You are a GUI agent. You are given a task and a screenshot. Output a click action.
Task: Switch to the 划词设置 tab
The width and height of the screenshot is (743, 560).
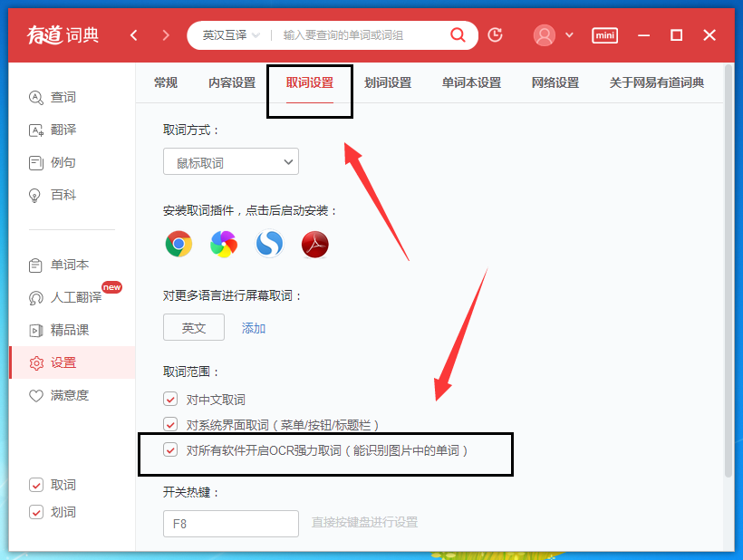click(388, 82)
